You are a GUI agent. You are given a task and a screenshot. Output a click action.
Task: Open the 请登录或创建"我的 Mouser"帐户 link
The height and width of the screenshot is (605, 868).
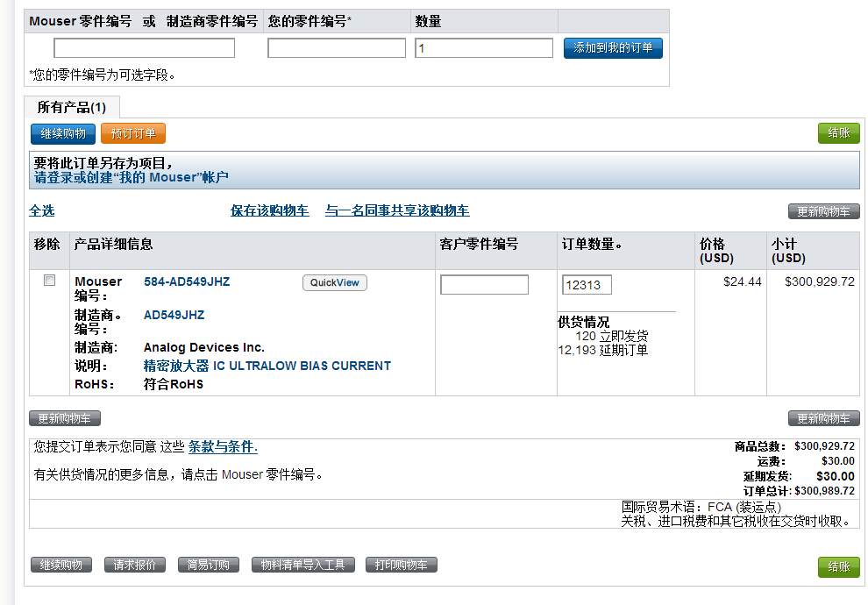pos(132,177)
